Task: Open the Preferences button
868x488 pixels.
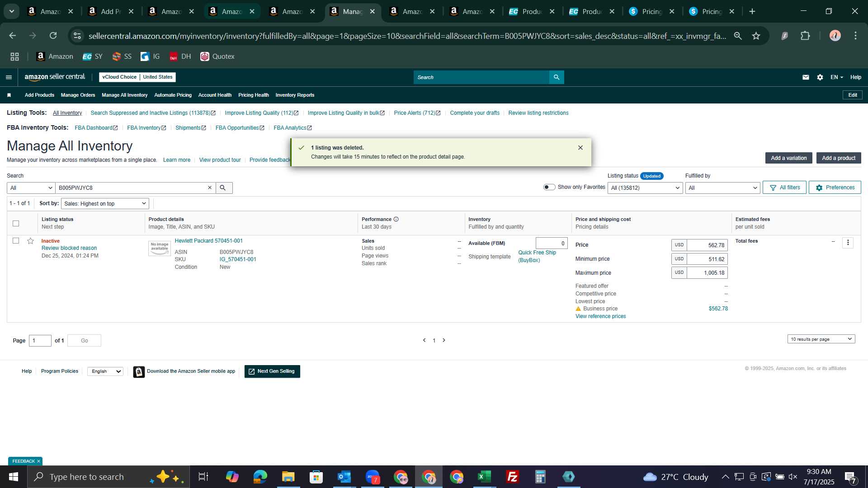Action: [x=835, y=188]
